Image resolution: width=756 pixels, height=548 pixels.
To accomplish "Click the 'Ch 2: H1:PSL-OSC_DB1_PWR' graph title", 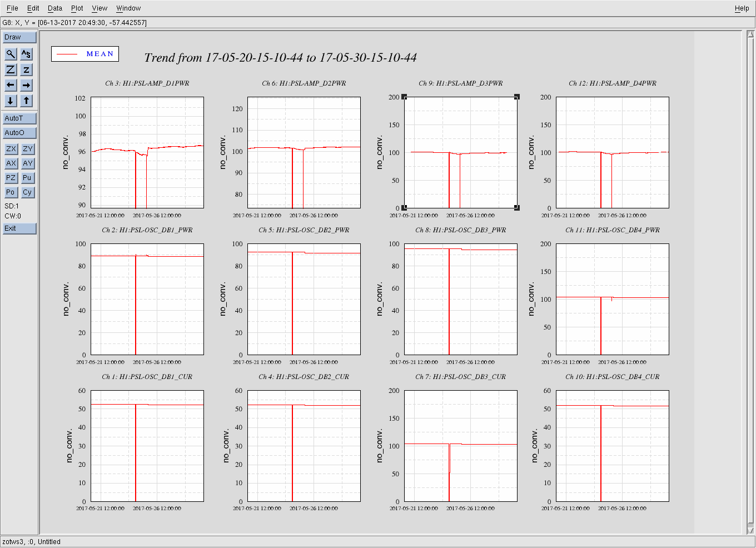I will pyautogui.click(x=147, y=230).
